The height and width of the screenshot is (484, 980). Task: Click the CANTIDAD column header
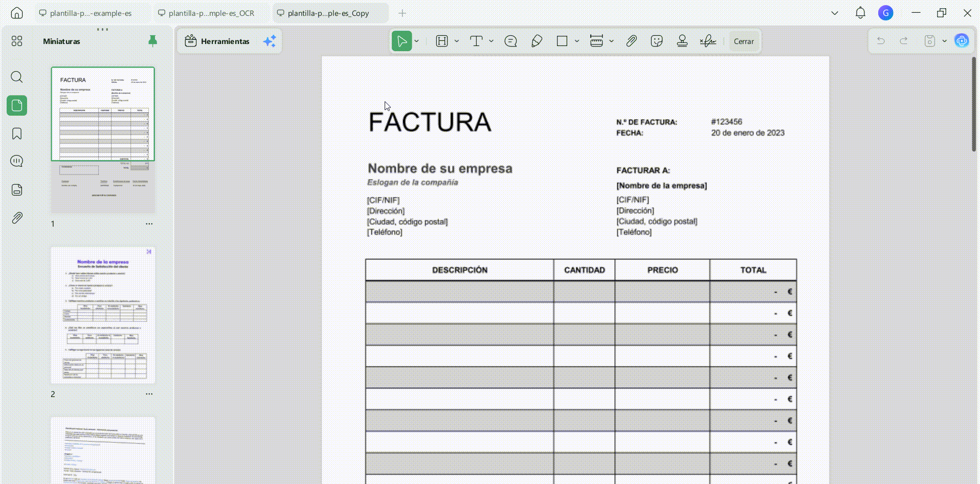[584, 270]
